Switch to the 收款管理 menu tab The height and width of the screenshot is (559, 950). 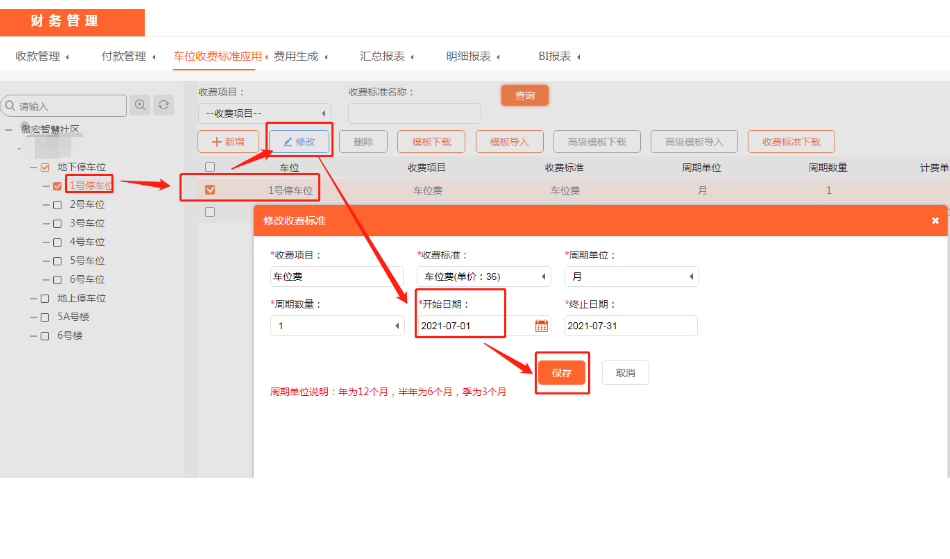point(38,57)
